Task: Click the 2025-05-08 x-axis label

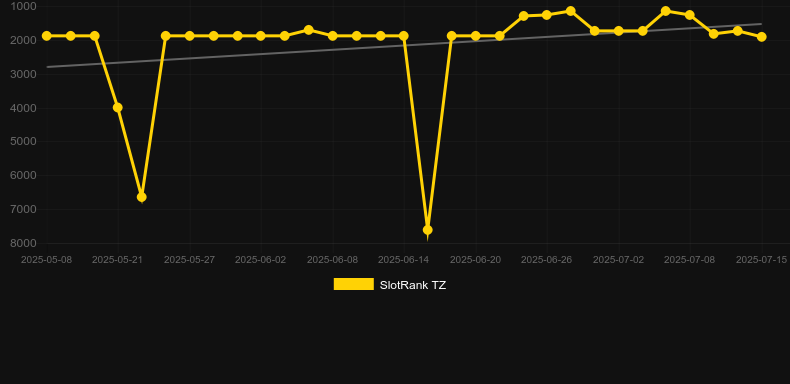Action: [x=46, y=260]
